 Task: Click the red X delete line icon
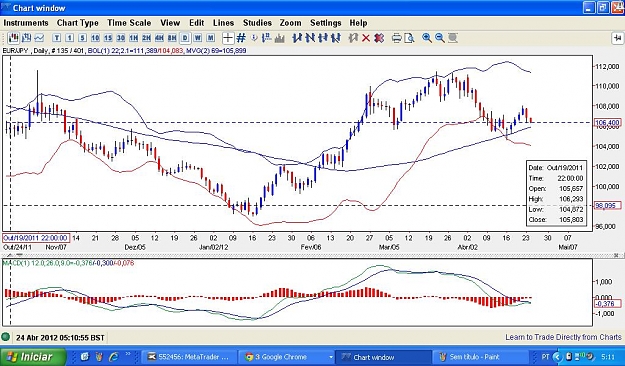pyautogui.click(x=366, y=38)
